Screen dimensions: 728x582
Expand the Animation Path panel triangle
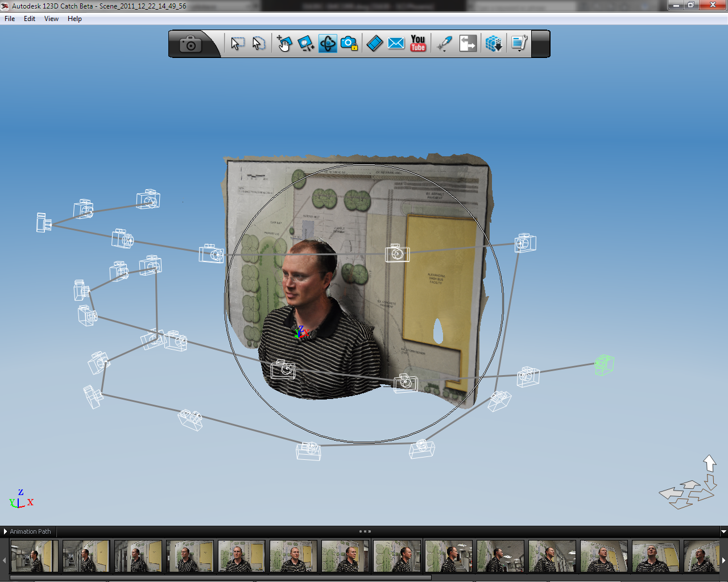5,532
